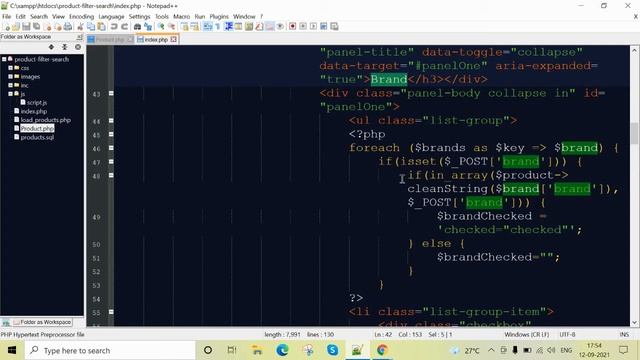The width and height of the screenshot is (640, 360).
Task: Open the Document Map toolbar icon
Action: click(249, 27)
